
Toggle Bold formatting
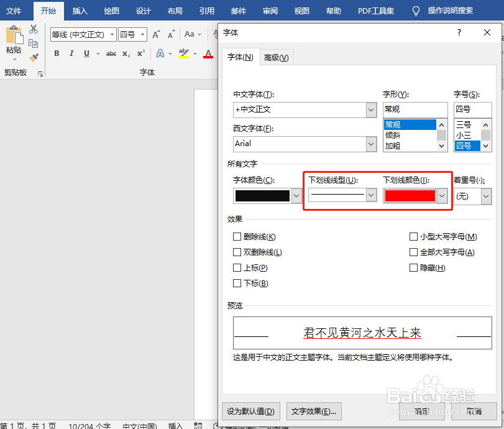click(x=57, y=53)
